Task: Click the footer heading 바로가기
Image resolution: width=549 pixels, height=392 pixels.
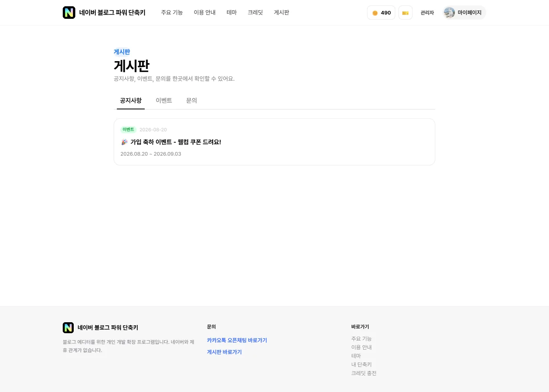Action: [x=360, y=327]
